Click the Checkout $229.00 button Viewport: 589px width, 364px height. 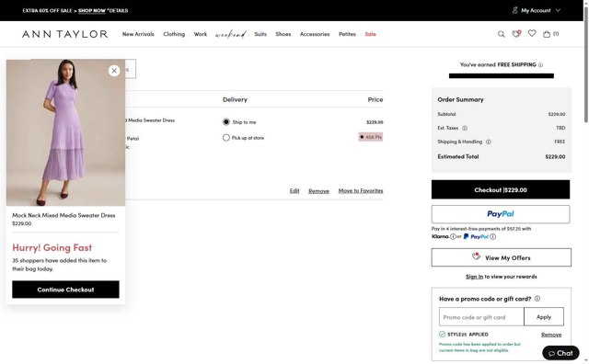pos(501,189)
